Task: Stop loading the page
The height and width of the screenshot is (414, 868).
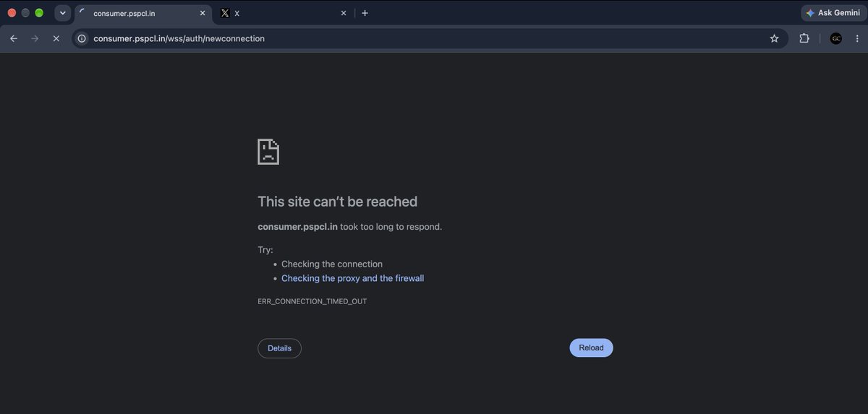Action: click(x=56, y=38)
